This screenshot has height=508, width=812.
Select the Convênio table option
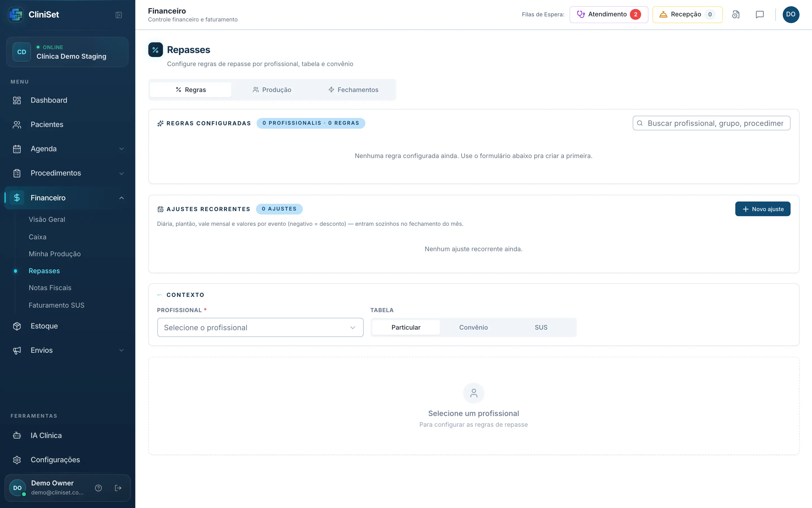point(473,327)
